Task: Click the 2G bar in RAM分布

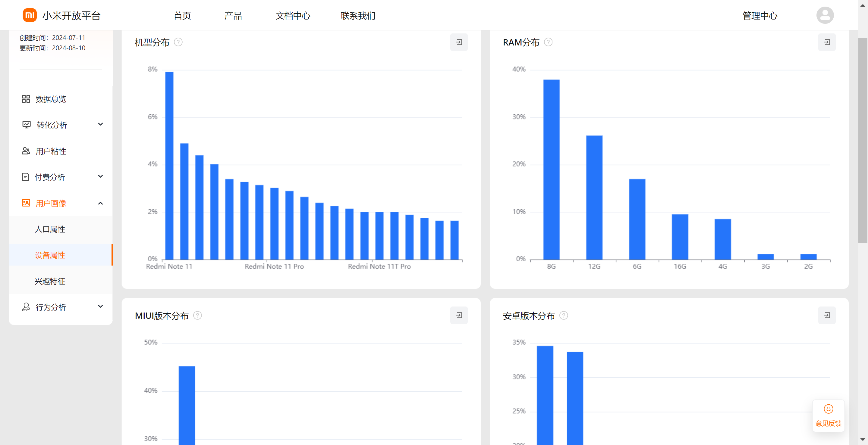Action: click(808, 257)
